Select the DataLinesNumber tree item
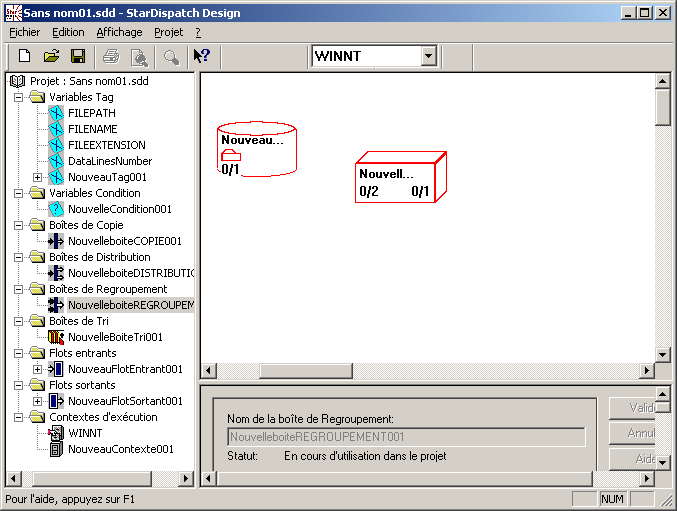Screen dimensions: 677x511 [109, 161]
